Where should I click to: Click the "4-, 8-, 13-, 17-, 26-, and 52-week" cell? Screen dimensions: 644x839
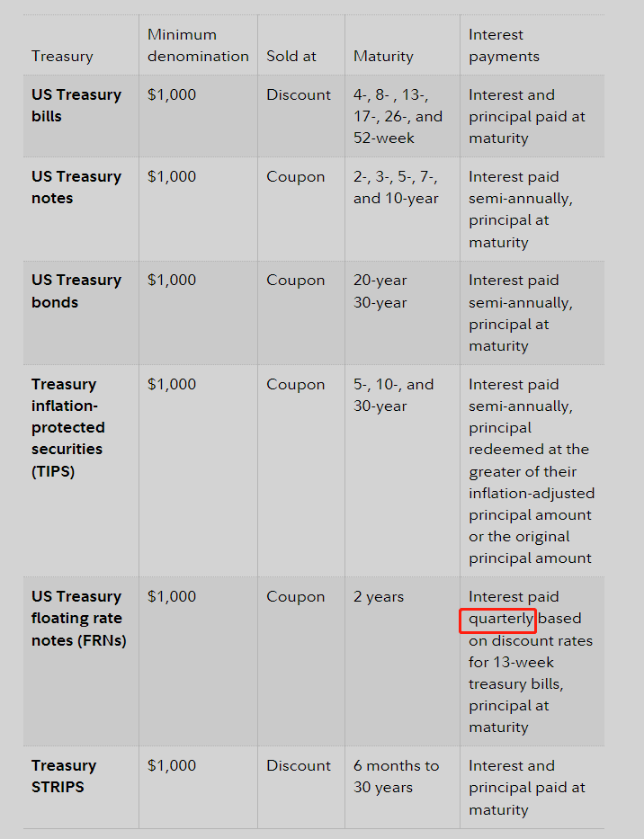click(398, 116)
